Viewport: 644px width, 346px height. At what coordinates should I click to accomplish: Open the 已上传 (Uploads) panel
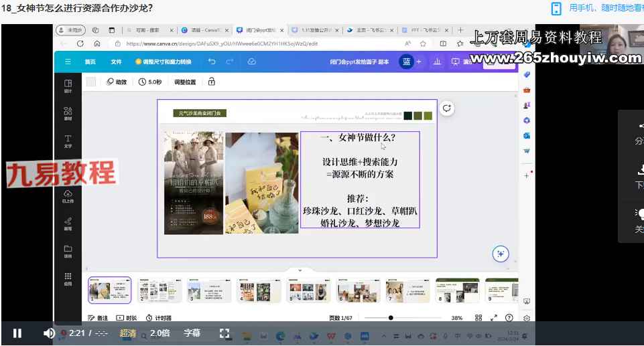click(68, 195)
